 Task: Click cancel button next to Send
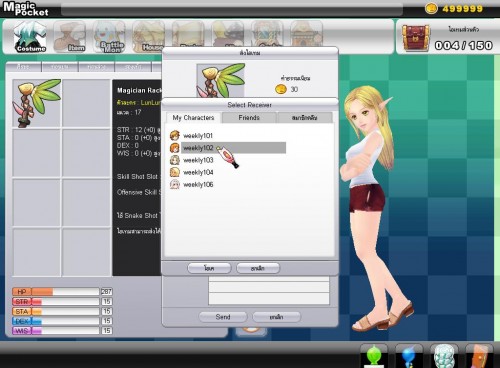click(x=277, y=317)
